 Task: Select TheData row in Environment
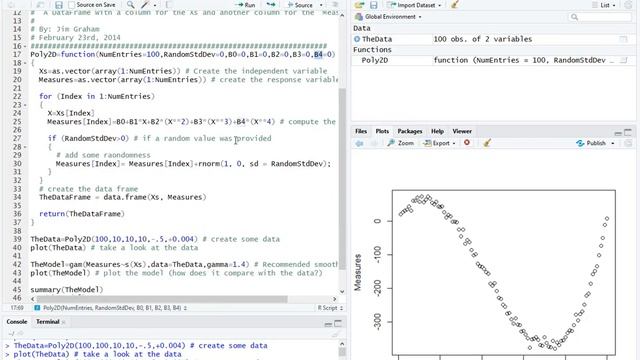pyautogui.click(x=493, y=39)
